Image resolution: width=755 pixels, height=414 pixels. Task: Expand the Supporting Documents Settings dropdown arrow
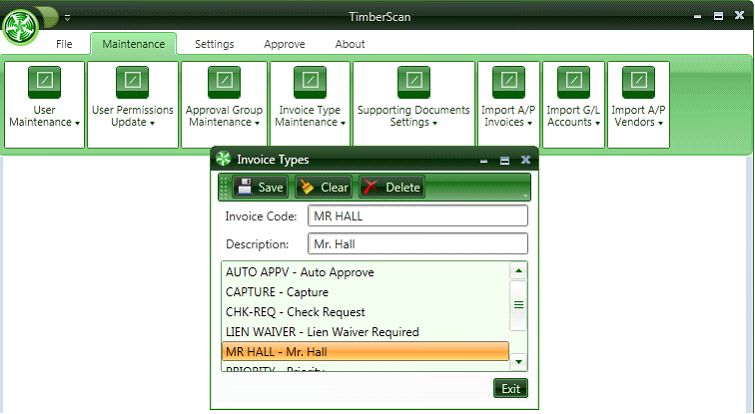coord(435,123)
